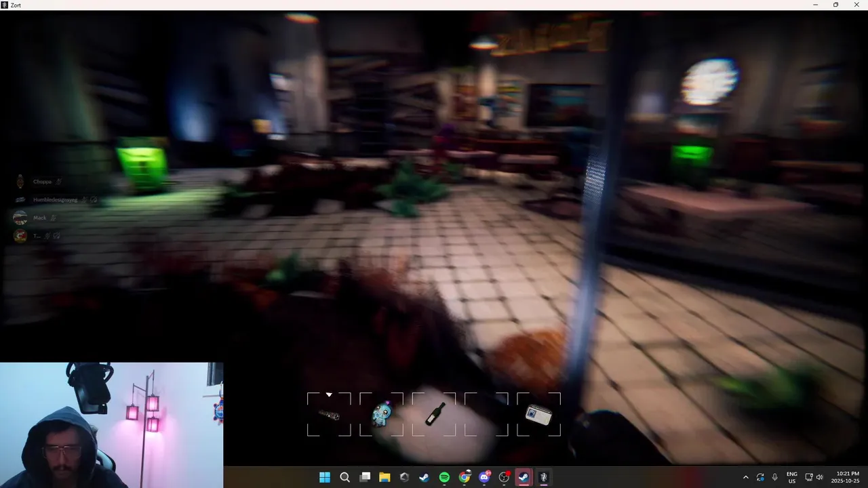868x488 pixels.
Task: Click the webcam overlay feed
Action: [111, 425]
